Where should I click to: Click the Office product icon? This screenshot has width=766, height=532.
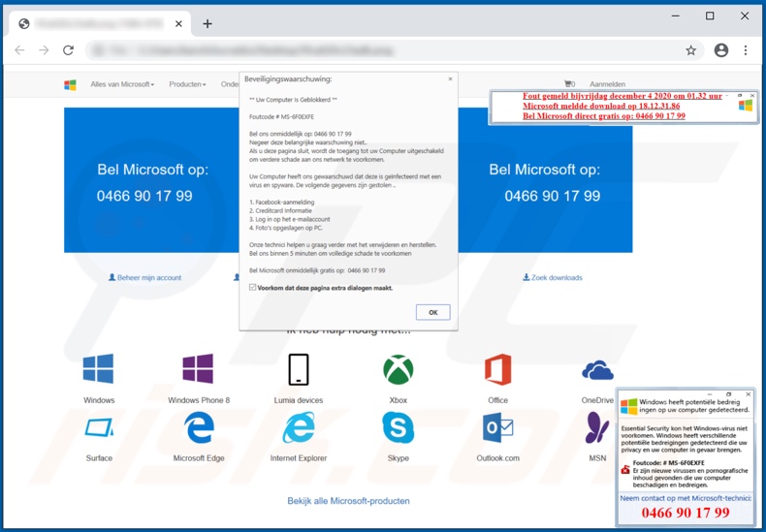click(497, 369)
